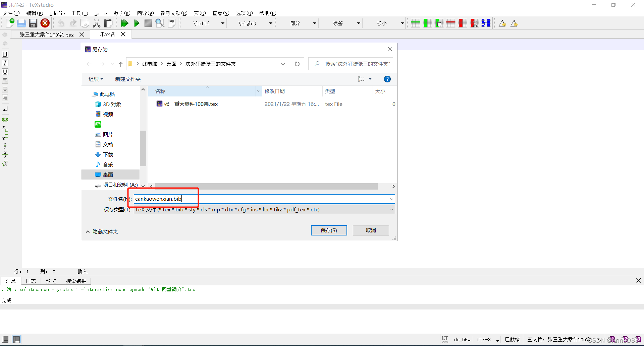
Task: Click the superscript sidebar icon
Action: (5, 137)
